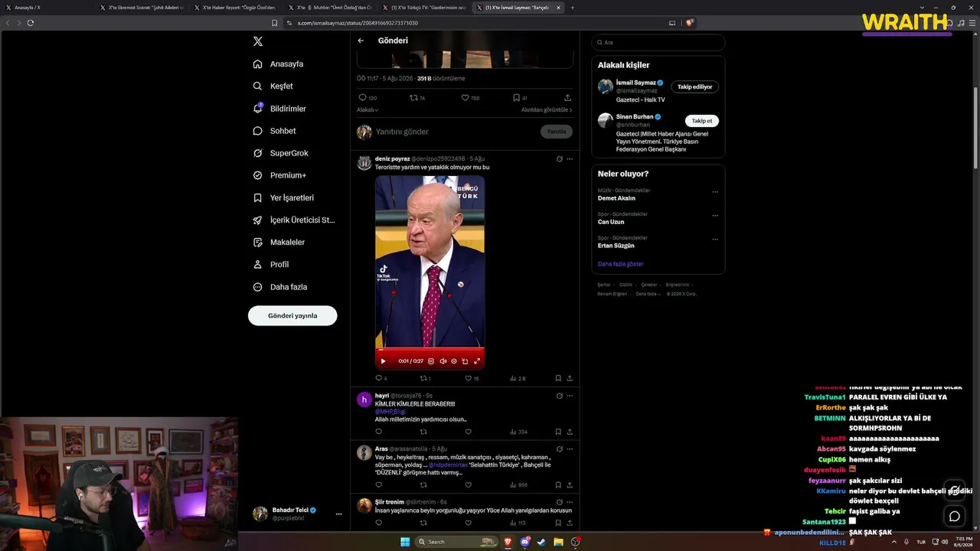Like the main post with 768 likes
Image resolution: width=980 pixels, height=551 pixels.
pyautogui.click(x=470, y=98)
